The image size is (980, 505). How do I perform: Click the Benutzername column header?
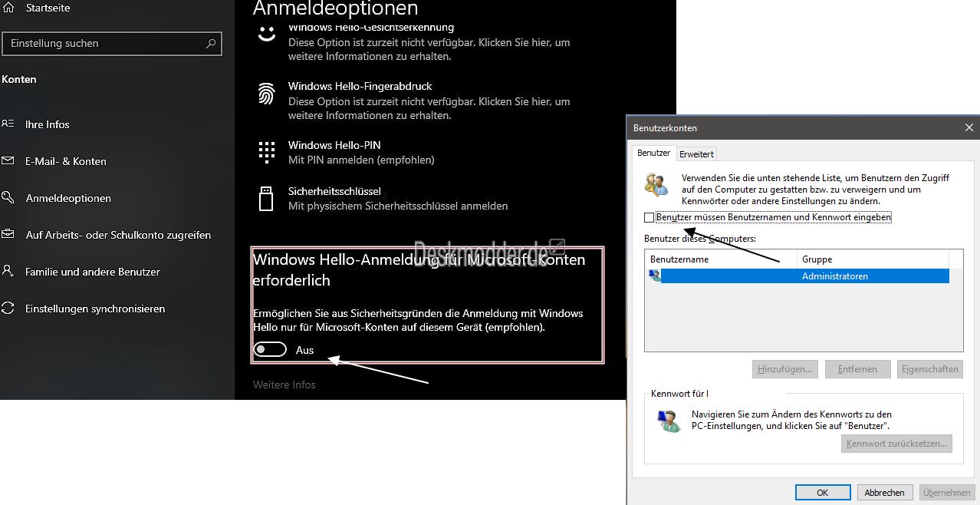coord(722,259)
